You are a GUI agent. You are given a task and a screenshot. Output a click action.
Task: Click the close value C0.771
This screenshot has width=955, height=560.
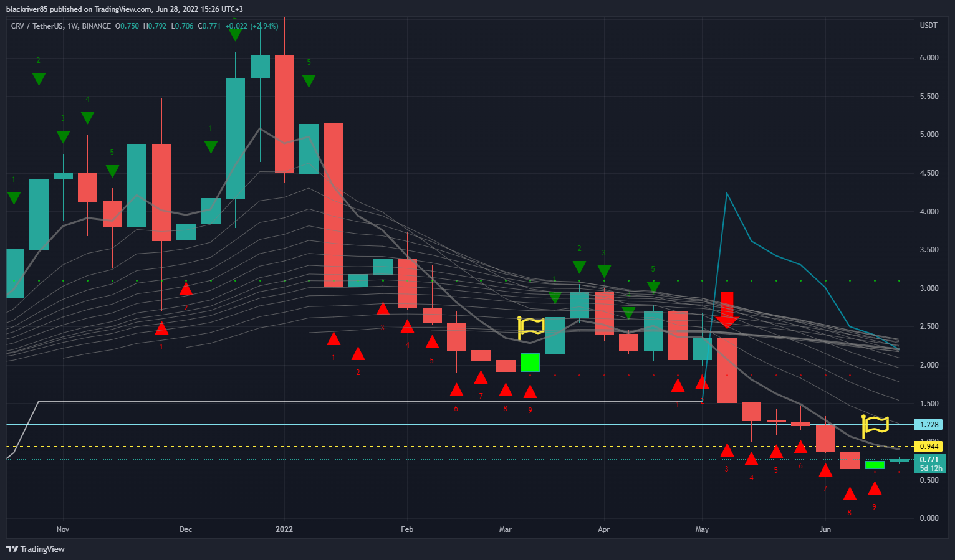[209, 26]
